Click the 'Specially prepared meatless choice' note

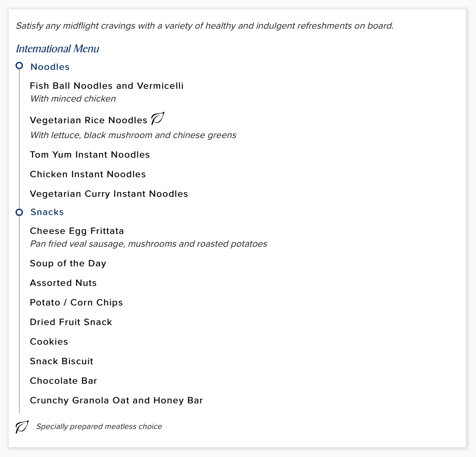tap(99, 427)
